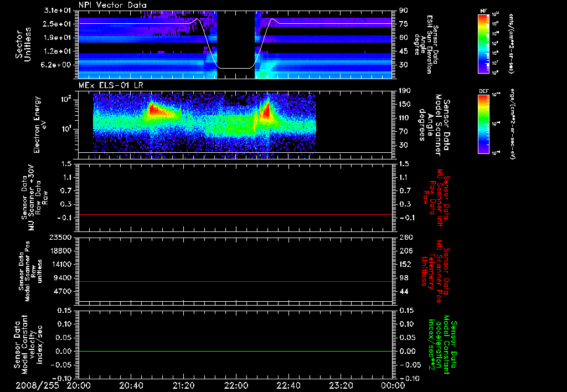Viewport: 567px width, 392px height.
Task: Click the 23:20 time axis label
Action: coord(341,385)
